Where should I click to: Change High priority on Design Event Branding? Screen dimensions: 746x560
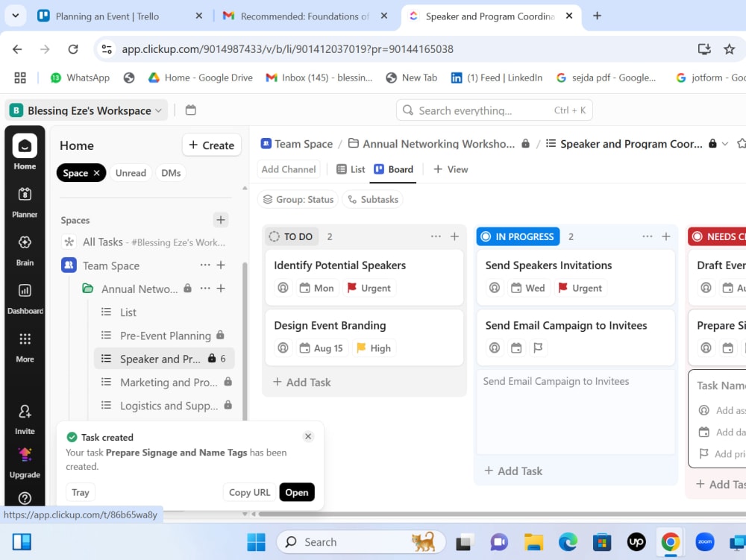[374, 348]
